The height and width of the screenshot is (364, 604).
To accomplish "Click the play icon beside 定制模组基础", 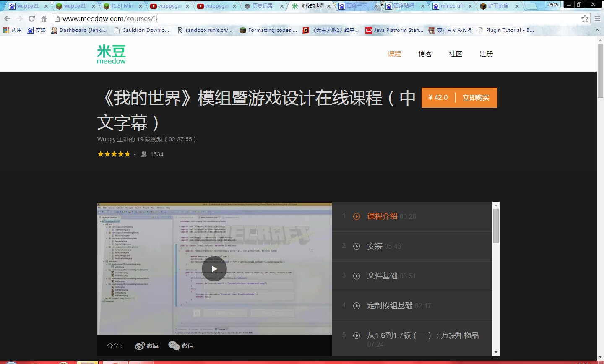I will 357,306.
